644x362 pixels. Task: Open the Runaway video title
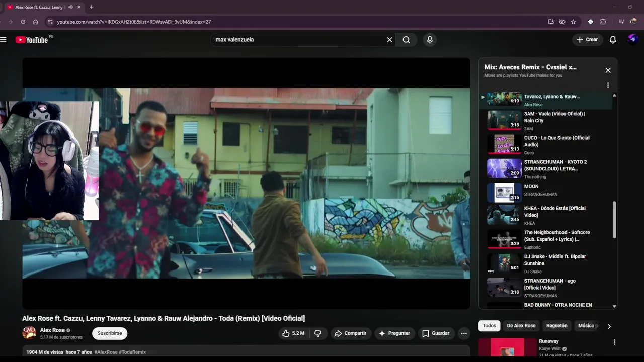549,341
